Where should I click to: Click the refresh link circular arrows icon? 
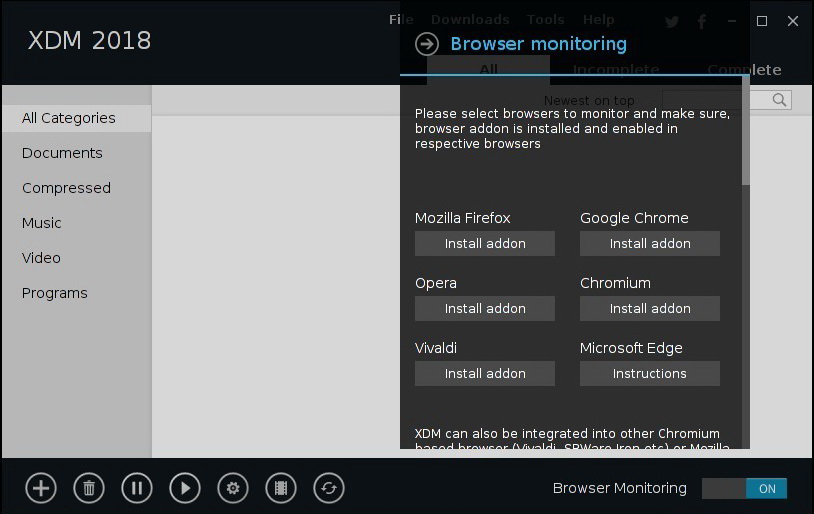click(x=329, y=488)
